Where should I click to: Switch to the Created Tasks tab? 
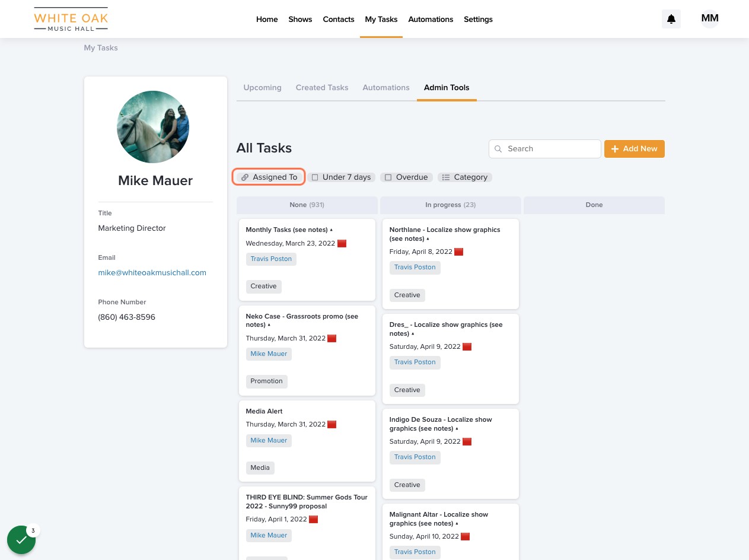pos(322,87)
